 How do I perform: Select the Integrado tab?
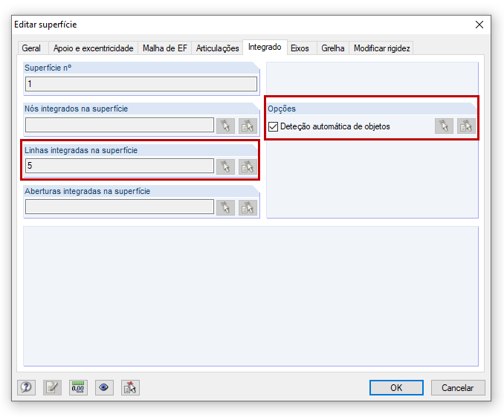(265, 48)
